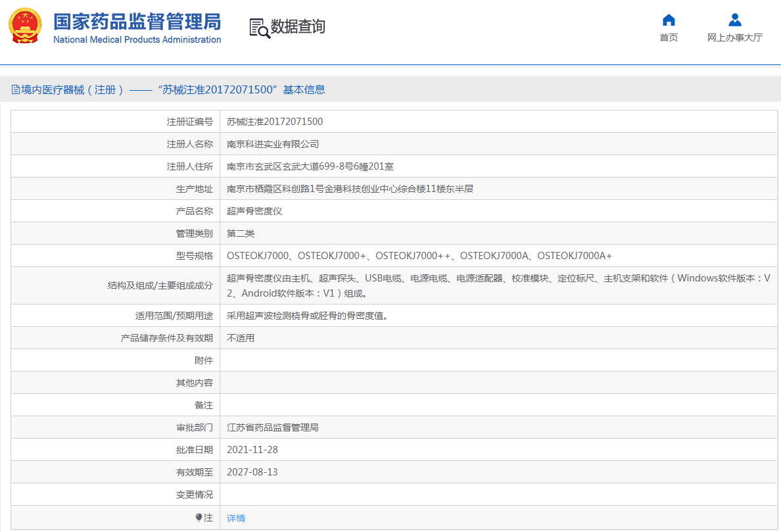Open the 详情 link
The height and width of the screenshot is (532, 781).
pyautogui.click(x=236, y=518)
